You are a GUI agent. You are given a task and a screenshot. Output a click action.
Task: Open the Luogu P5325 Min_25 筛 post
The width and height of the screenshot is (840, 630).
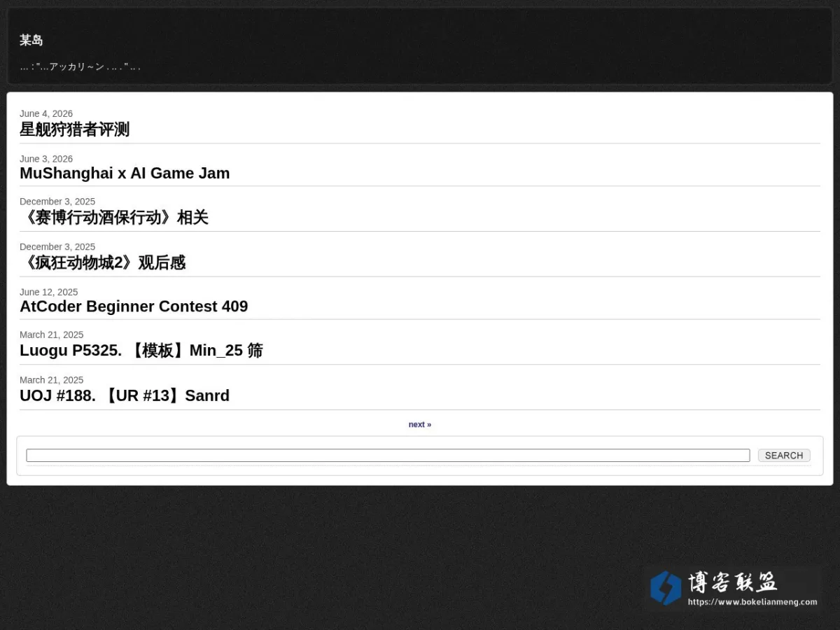point(141,351)
